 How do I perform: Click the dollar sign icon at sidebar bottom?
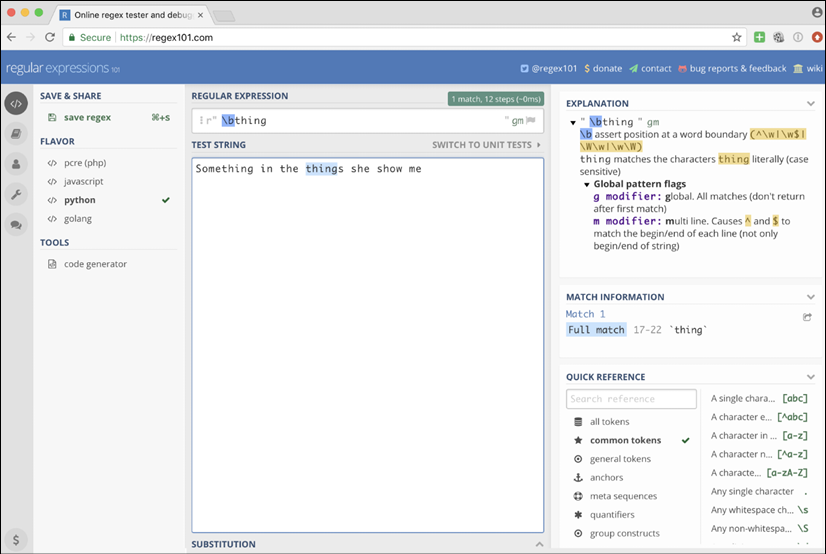tap(16, 539)
